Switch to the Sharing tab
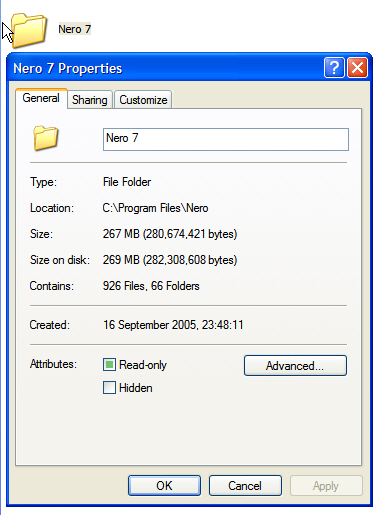The image size is (378, 515). coord(90,100)
